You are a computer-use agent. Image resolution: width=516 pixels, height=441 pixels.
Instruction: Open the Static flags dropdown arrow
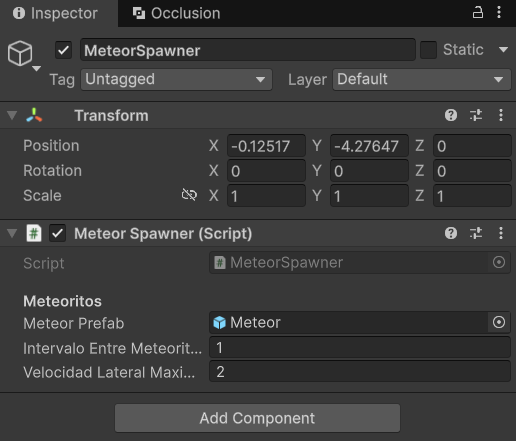503,50
